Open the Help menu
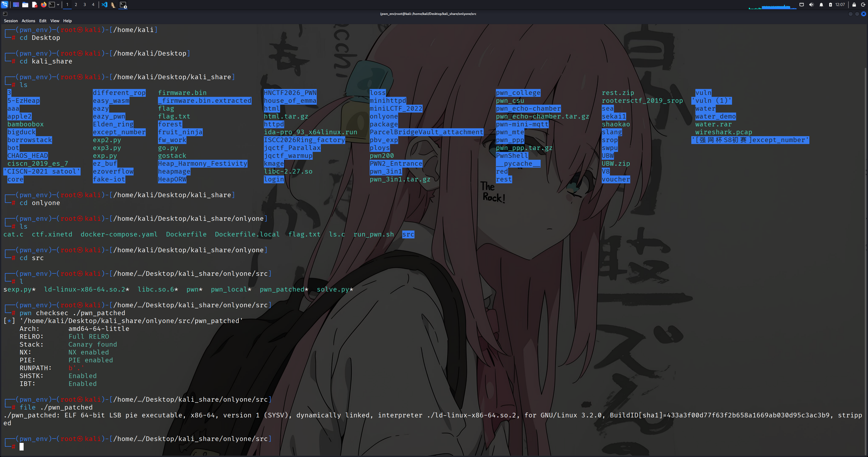The image size is (868, 457). 67,21
